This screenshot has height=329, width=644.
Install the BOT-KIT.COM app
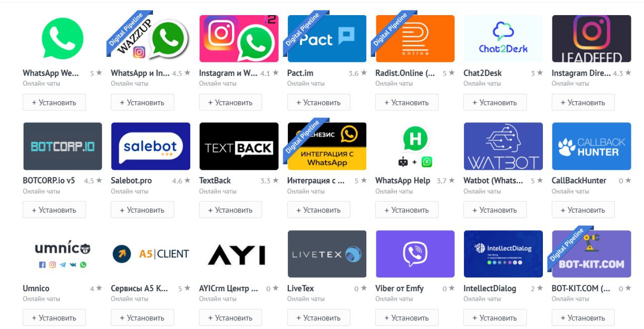(x=583, y=318)
